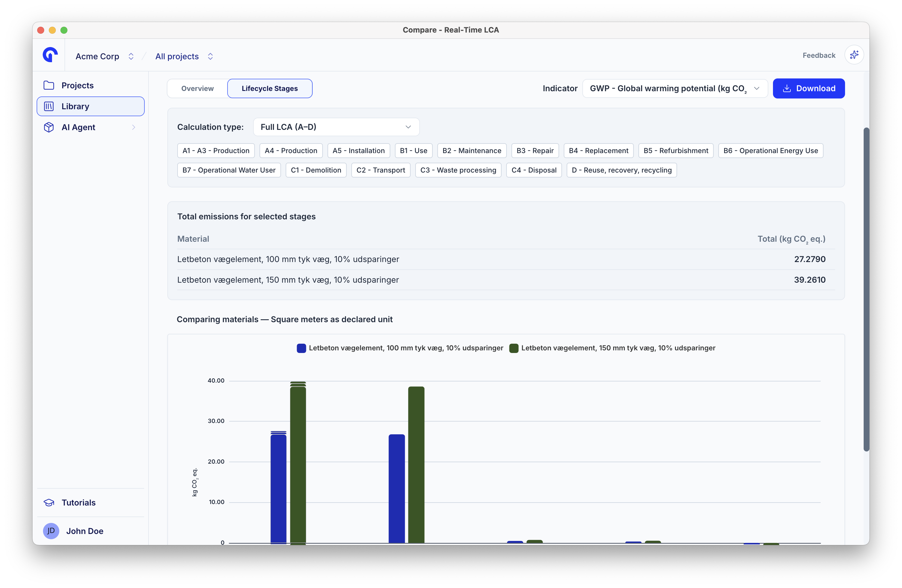Select the Lifecycle Stages tab

pos(270,88)
